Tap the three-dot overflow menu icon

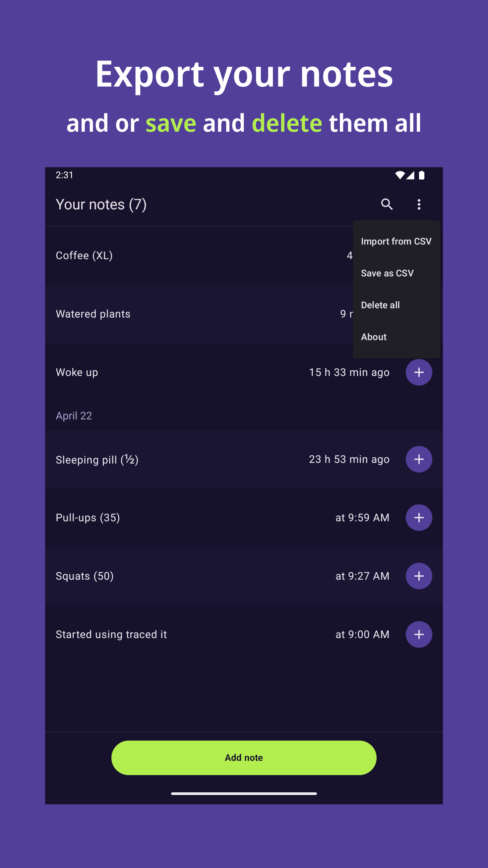pos(419,204)
